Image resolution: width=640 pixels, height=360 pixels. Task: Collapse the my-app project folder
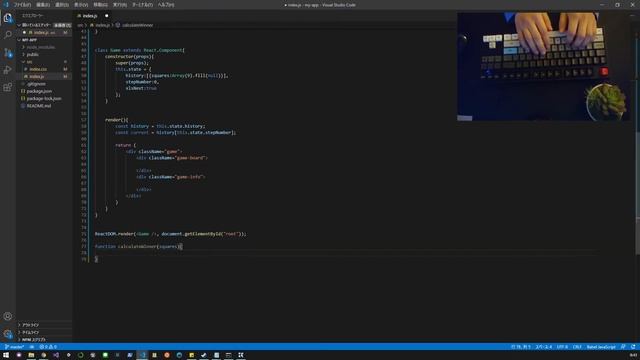43,40
